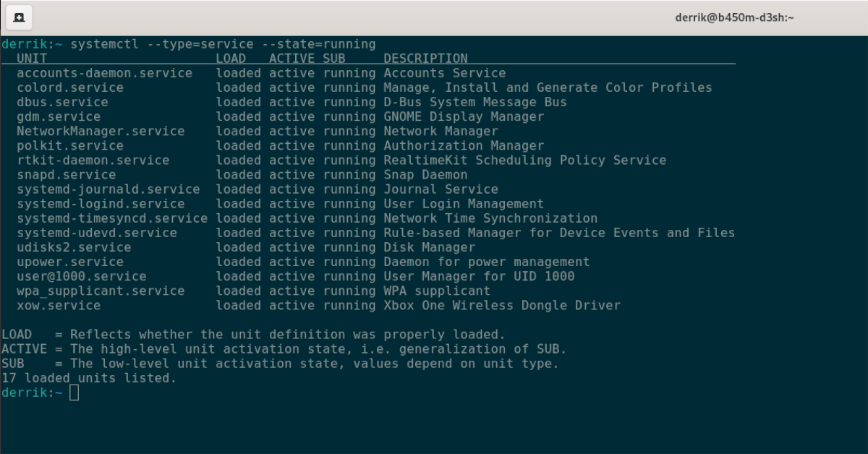Select User Manager for UID 1000 description

click(479, 276)
